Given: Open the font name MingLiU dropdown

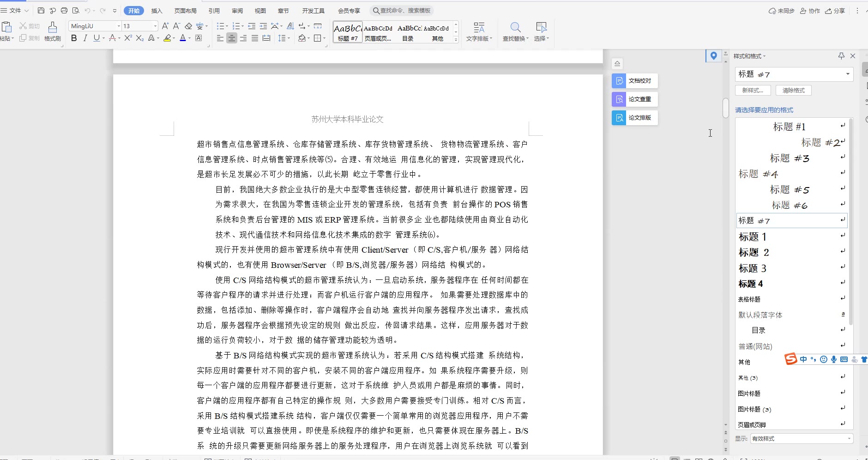Looking at the screenshot, I should tap(119, 26).
